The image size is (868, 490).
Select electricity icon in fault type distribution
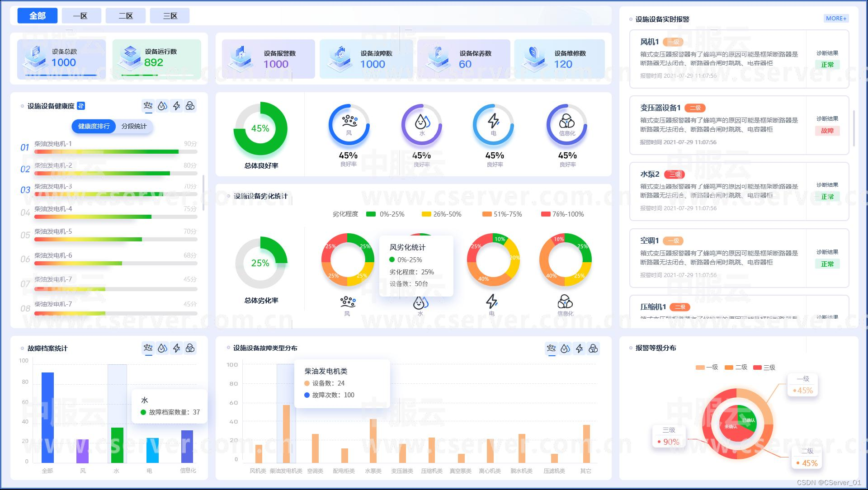click(x=579, y=348)
